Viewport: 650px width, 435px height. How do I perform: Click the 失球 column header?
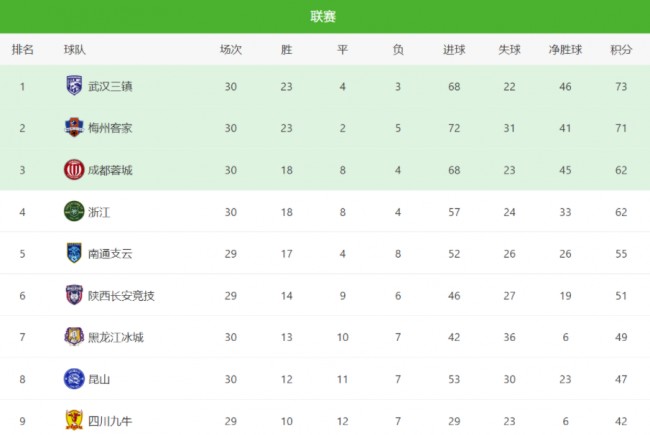(509, 49)
